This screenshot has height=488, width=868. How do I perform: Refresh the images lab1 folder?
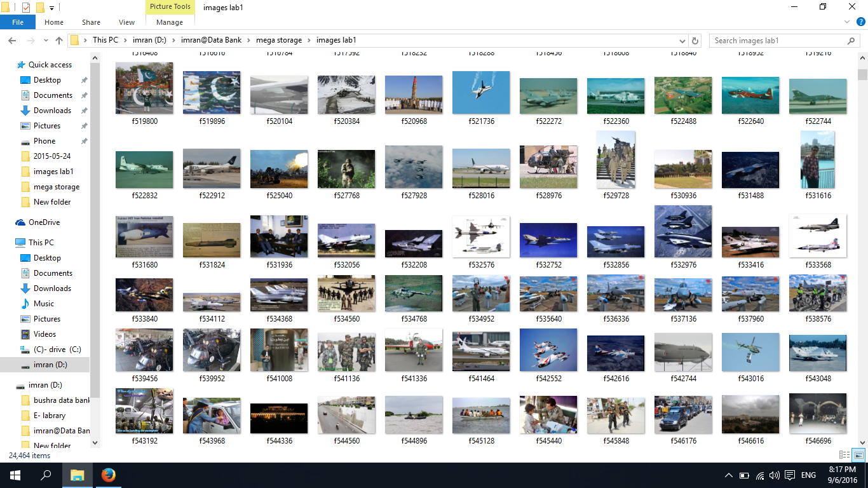[x=695, y=41]
